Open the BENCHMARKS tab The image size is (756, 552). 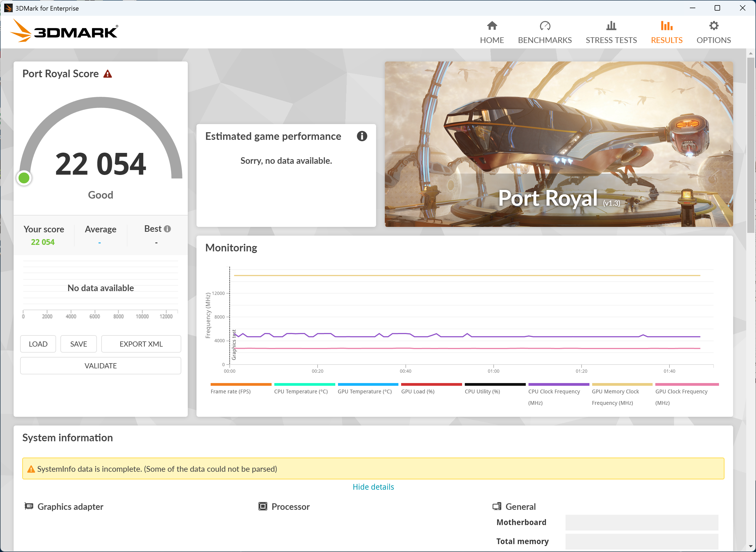(x=545, y=33)
